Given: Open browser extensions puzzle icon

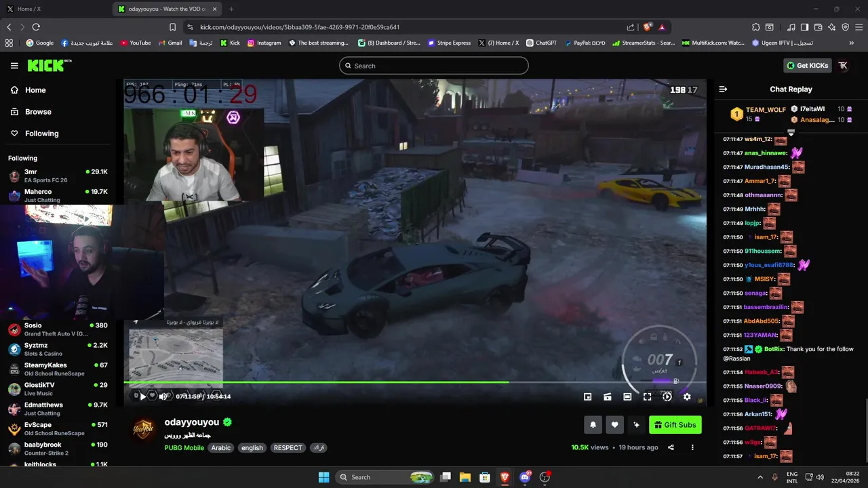Looking at the screenshot, I should [x=755, y=27].
